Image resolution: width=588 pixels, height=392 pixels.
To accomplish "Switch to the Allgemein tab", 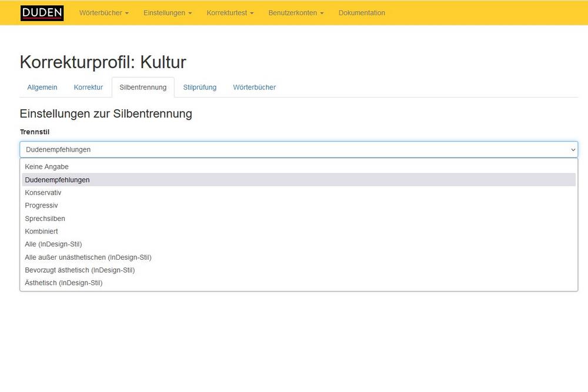I will [42, 88].
